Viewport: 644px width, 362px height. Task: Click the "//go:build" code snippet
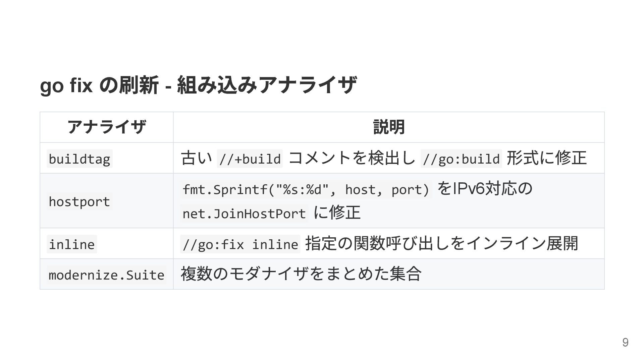pos(461,159)
